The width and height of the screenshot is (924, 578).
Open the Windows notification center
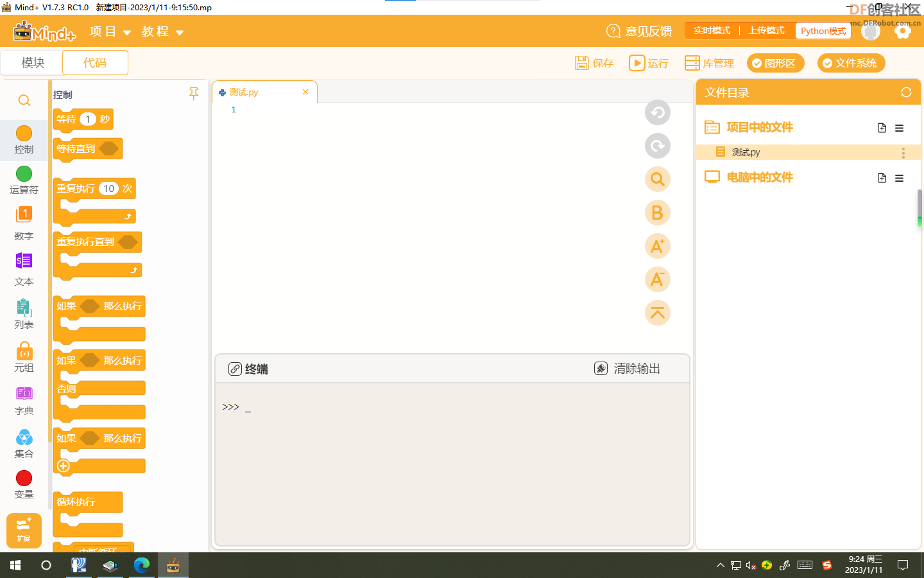click(903, 565)
